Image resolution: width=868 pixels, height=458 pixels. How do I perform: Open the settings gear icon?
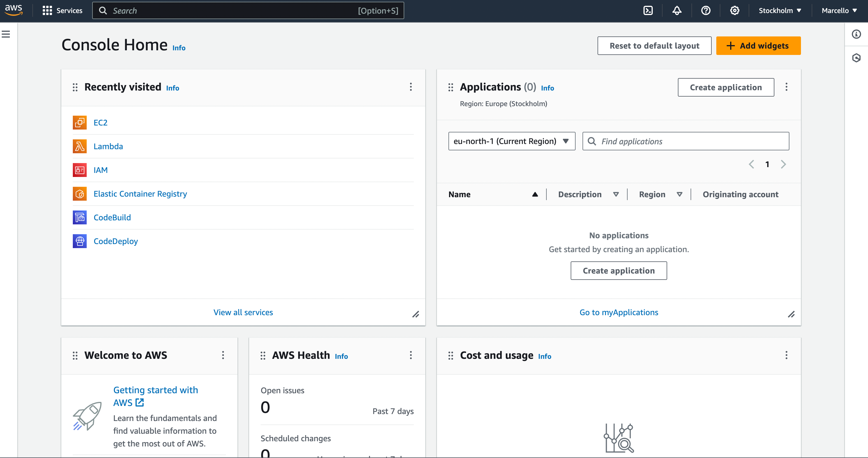735,10
